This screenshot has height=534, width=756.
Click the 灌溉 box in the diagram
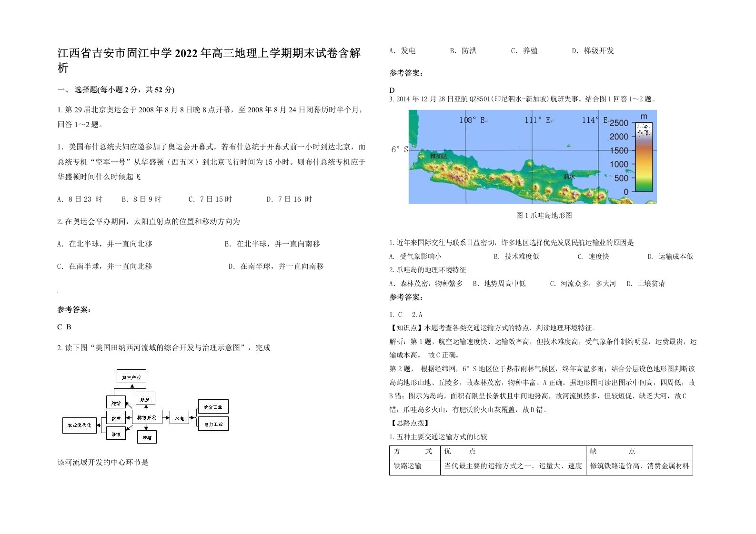pos(116,434)
